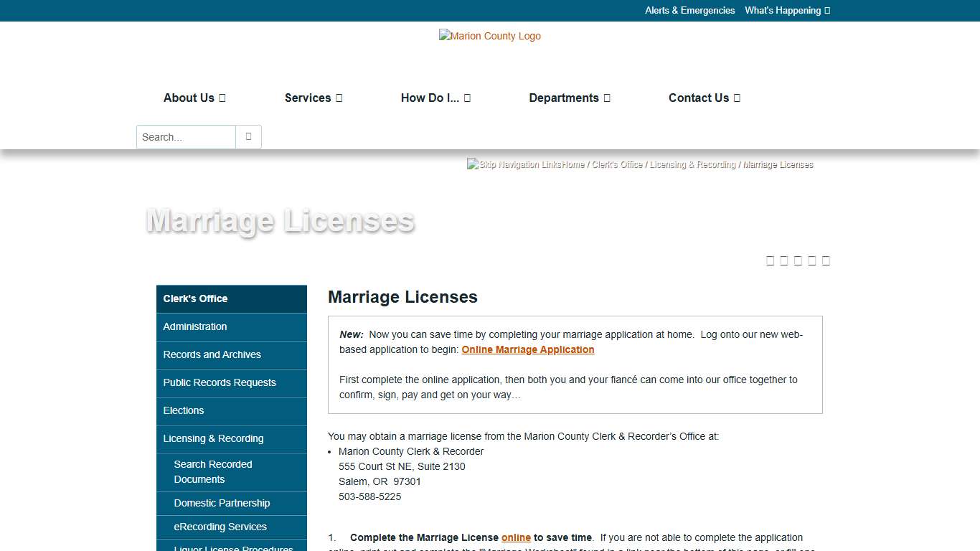Click the last social share icon
980x551 pixels.
[x=826, y=260]
